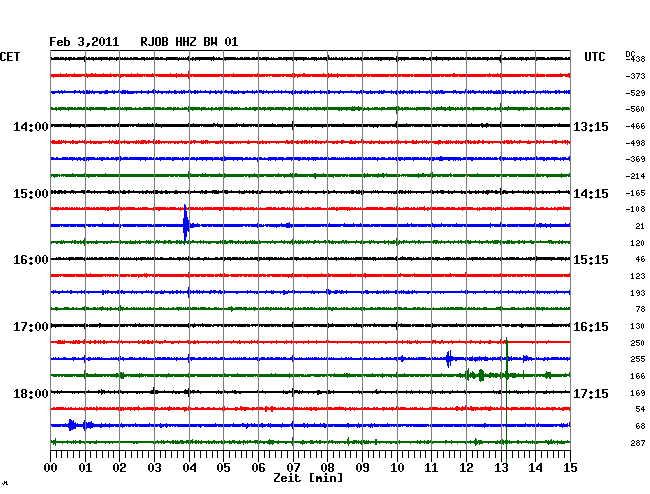650x494 pixels.
Task: Click the DC offset value 166
Action: point(638,376)
